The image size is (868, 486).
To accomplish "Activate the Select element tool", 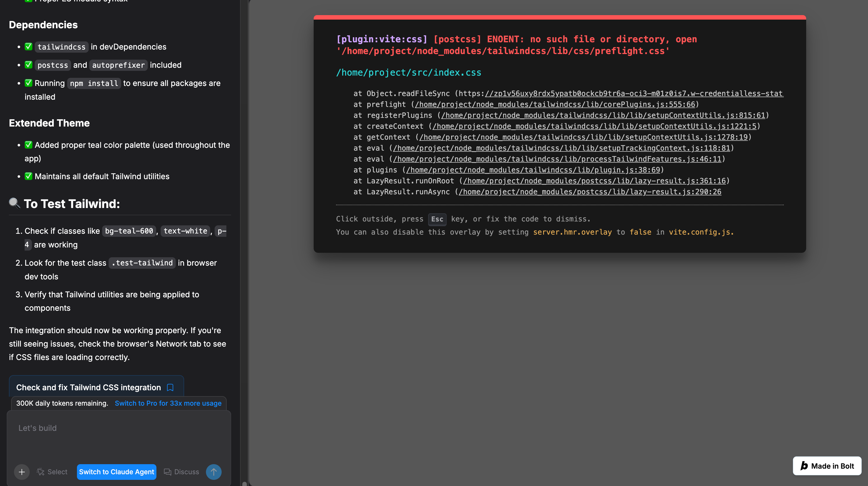I will coord(52,472).
